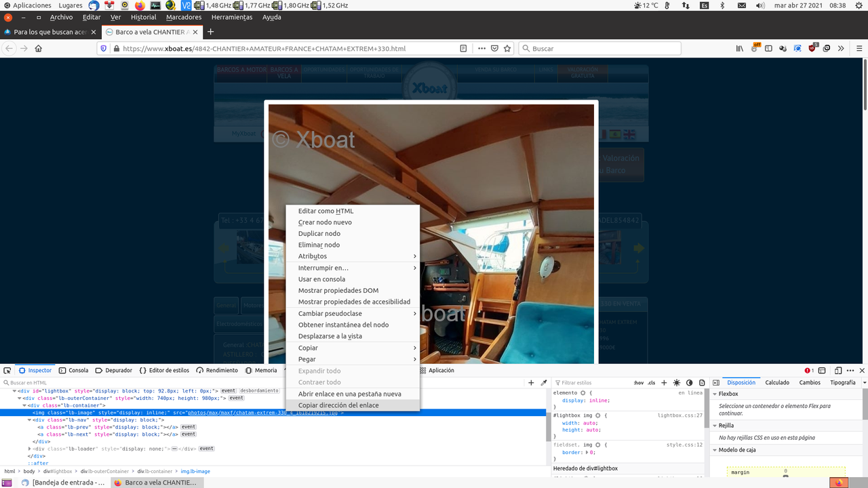Image resolution: width=868 pixels, height=488 pixels.
Task: Switch to the 'Para los que buscan' tab
Action: 51,32
